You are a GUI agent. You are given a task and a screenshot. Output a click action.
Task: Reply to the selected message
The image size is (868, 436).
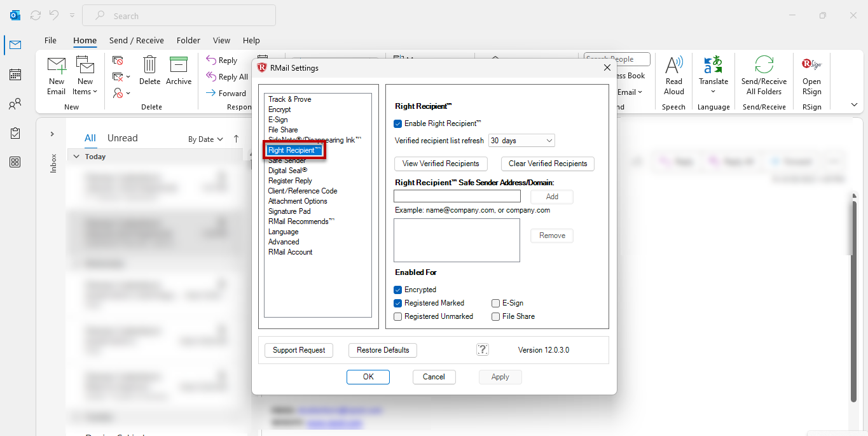(222, 60)
